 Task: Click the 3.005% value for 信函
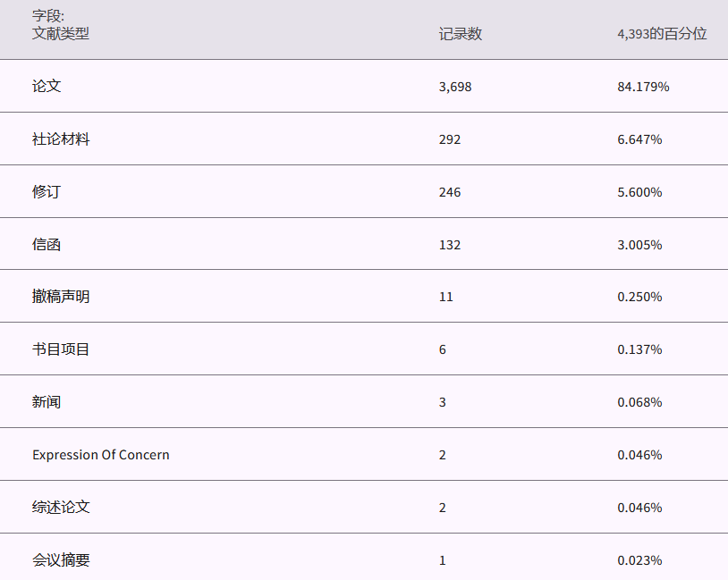(x=639, y=245)
